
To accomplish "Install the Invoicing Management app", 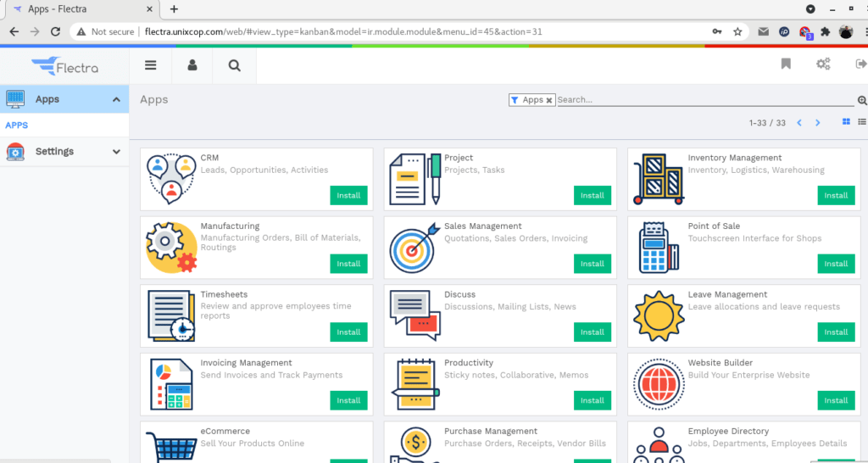I will [348, 400].
